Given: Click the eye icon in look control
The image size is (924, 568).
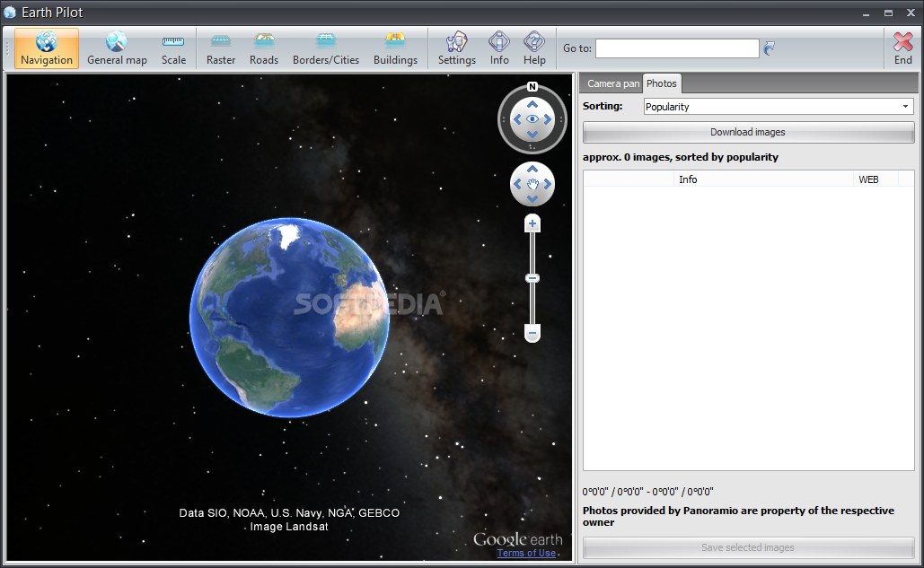Looking at the screenshot, I should (532, 119).
